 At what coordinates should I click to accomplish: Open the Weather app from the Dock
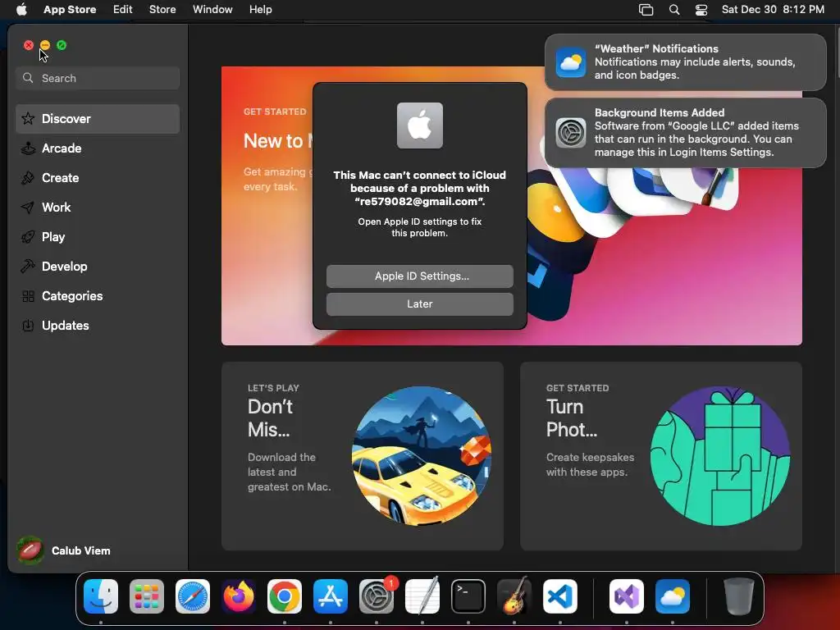673,596
